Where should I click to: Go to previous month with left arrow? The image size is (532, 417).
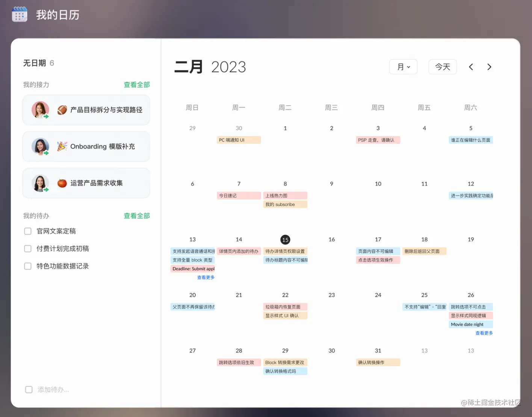click(x=471, y=67)
